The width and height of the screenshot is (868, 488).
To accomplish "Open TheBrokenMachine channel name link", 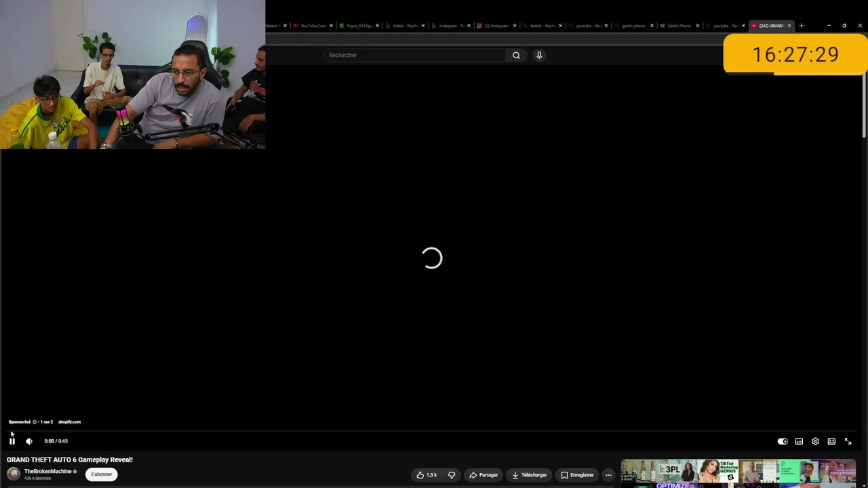I will pyautogui.click(x=47, y=471).
